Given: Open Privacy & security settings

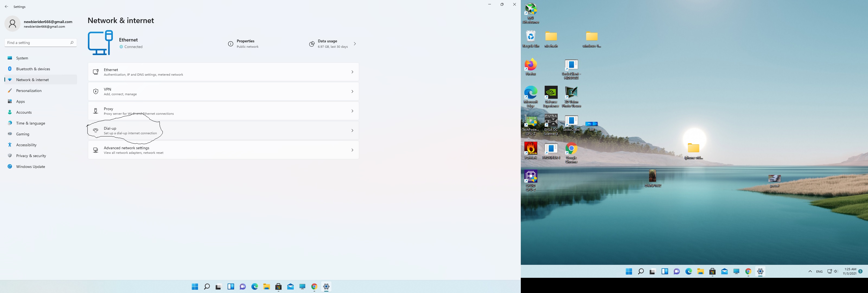Looking at the screenshot, I should [31, 156].
